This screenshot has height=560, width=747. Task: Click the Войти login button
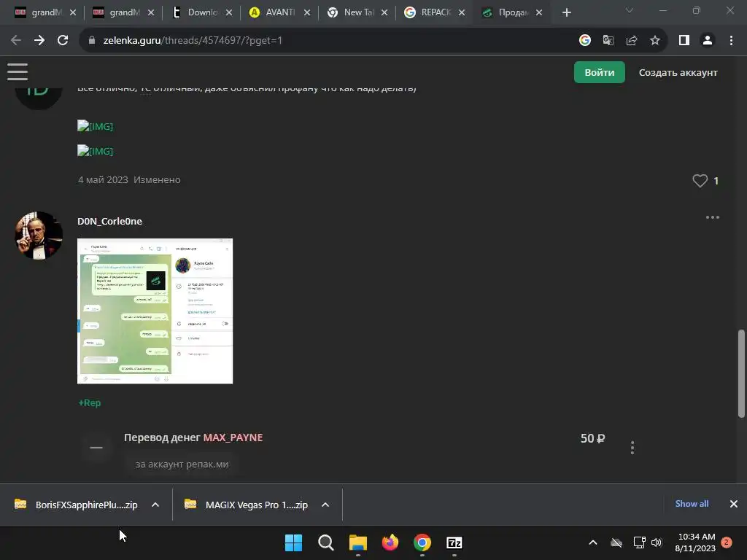(600, 72)
